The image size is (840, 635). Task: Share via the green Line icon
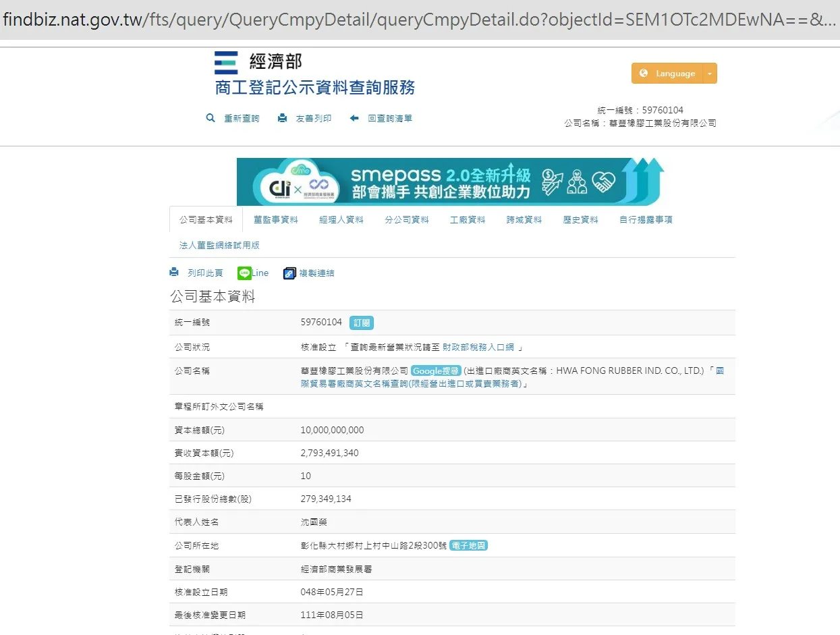pos(244,273)
